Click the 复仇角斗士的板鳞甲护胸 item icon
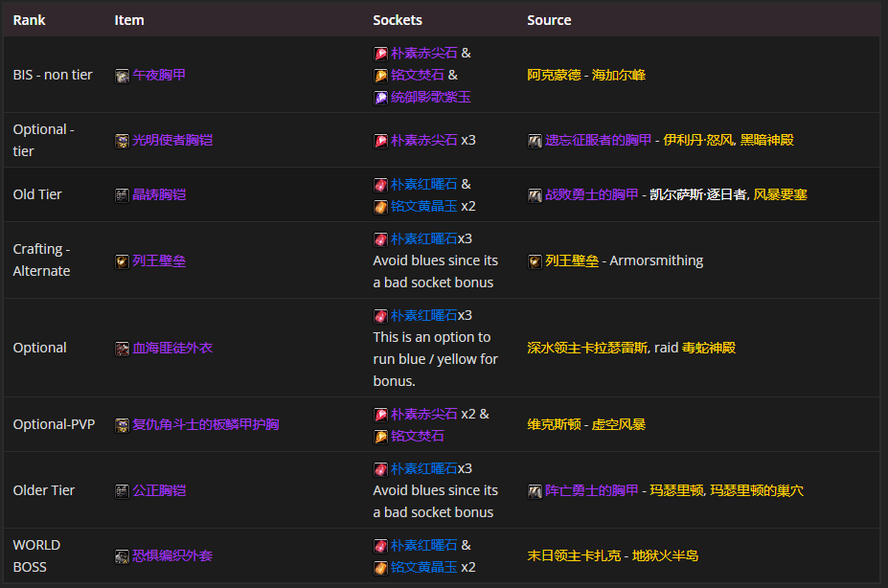This screenshot has width=888, height=588. [122, 425]
